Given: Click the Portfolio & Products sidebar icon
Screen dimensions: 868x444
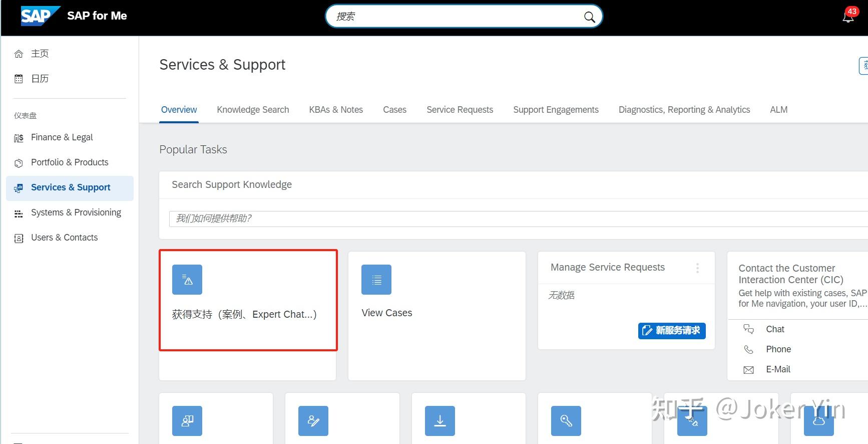Looking at the screenshot, I should [19, 163].
